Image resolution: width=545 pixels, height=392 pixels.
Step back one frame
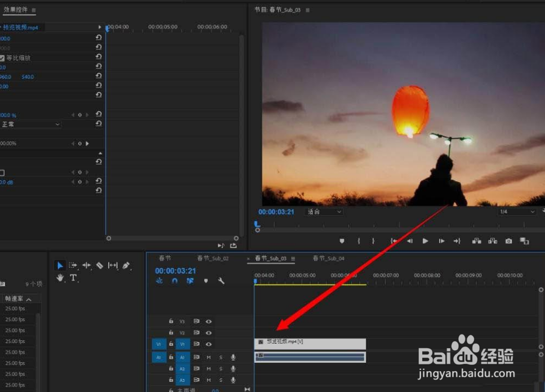[410, 241]
